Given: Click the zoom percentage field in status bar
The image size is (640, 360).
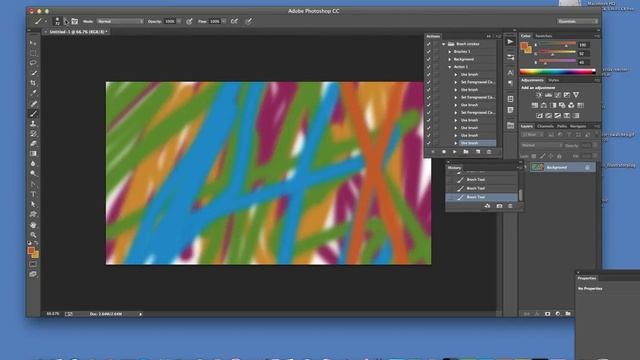Looking at the screenshot, I should 53,314.
